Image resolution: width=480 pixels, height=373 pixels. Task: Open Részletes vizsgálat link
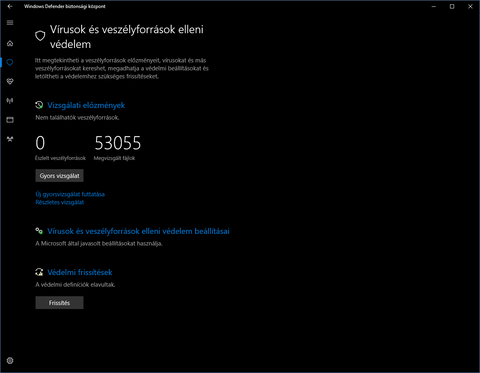[x=60, y=202]
